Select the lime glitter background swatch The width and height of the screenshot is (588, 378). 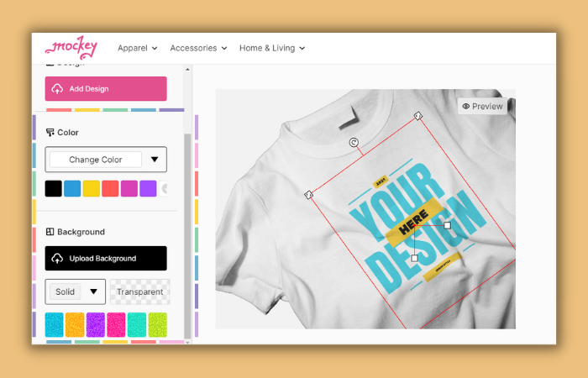point(158,325)
